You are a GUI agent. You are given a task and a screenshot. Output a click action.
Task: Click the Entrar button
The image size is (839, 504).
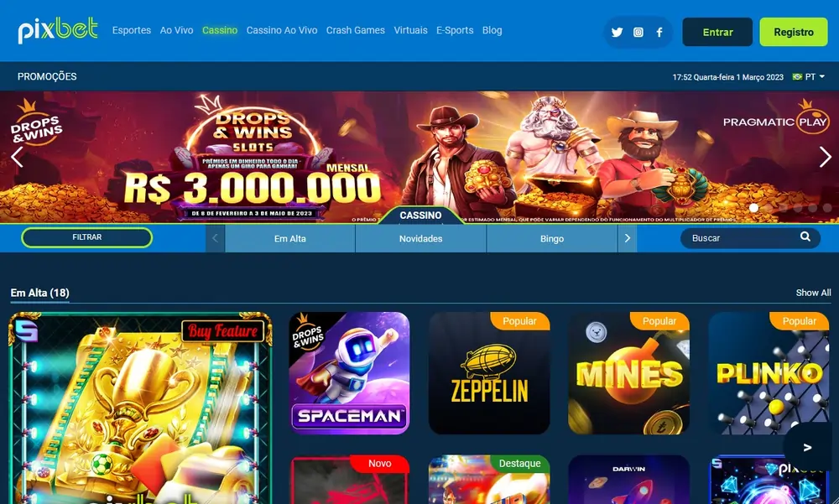717,32
